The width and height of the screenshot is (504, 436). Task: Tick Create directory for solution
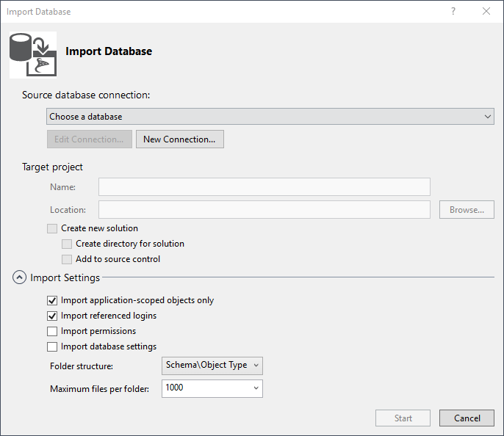[x=67, y=244]
